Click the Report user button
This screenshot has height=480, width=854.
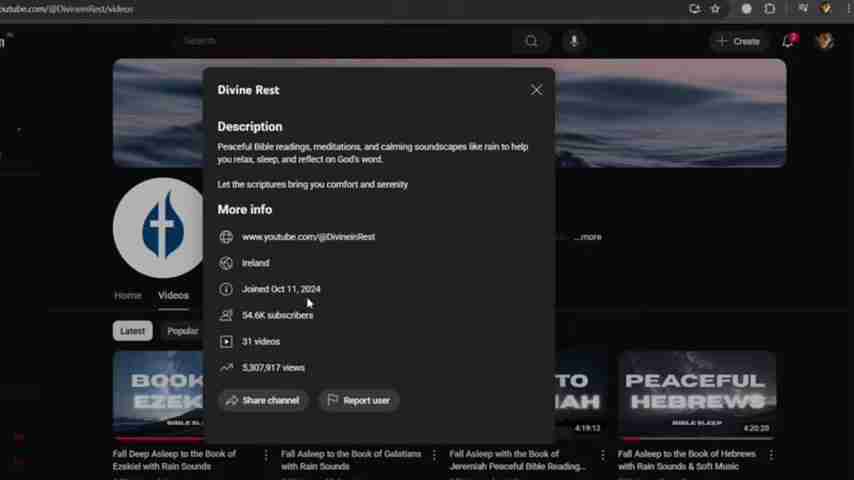tap(359, 400)
